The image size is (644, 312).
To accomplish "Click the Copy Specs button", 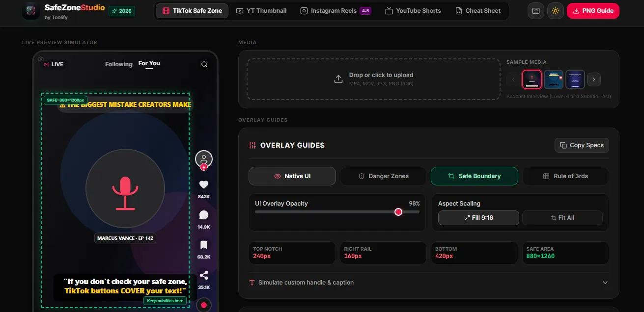I will [582, 145].
